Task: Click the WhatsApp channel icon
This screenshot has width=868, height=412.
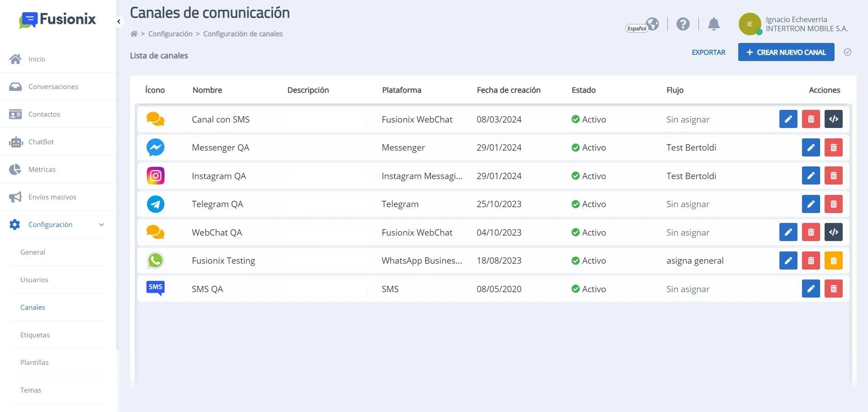Action: pos(156,260)
